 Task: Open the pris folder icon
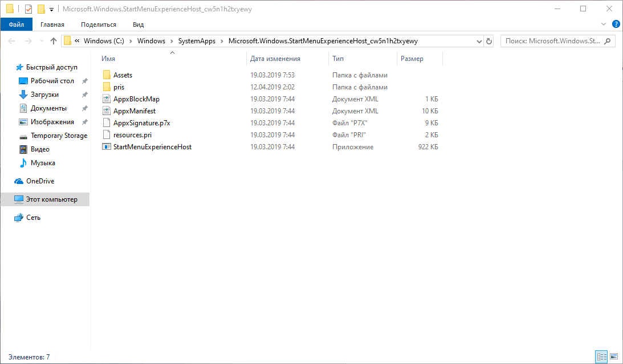(x=106, y=87)
